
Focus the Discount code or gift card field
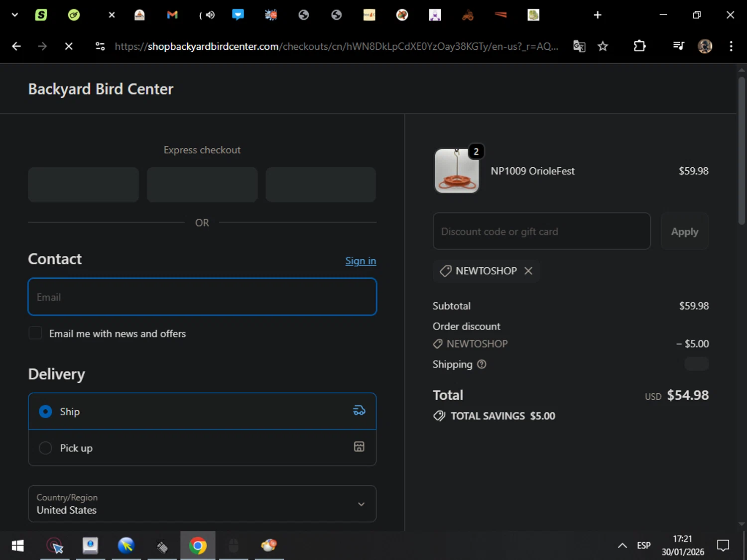(542, 231)
